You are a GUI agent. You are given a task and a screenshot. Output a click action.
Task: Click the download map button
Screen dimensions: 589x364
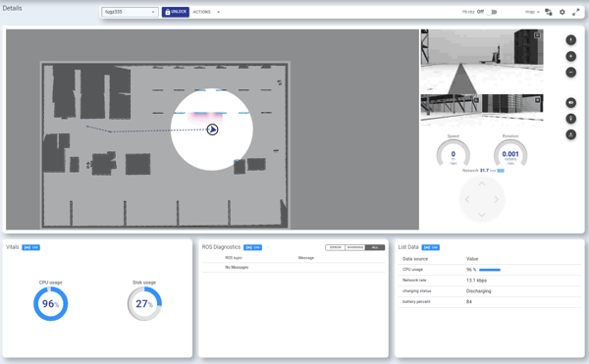[x=570, y=134]
